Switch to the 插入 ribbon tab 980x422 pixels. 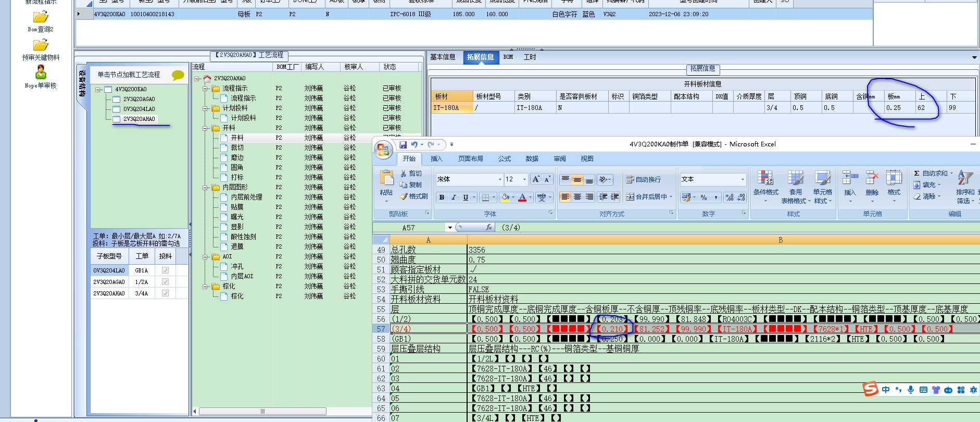pyautogui.click(x=436, y=159)
